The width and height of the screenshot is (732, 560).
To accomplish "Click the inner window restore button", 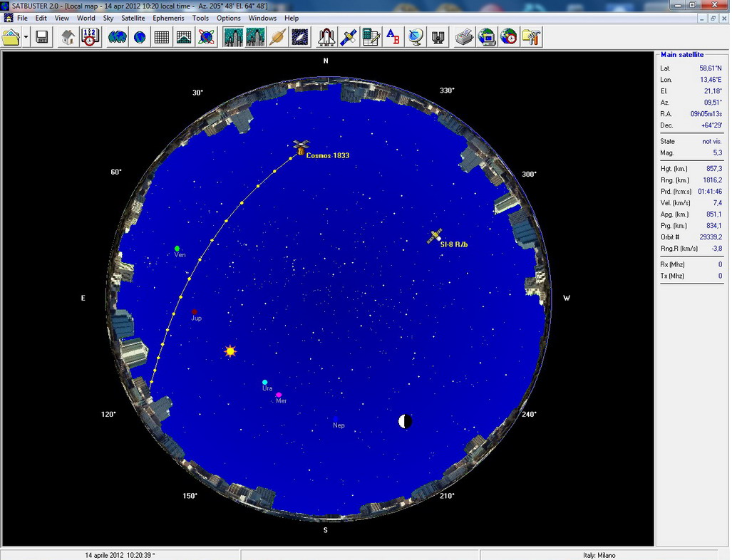I will pyautogui.click(x=712, y=19).
